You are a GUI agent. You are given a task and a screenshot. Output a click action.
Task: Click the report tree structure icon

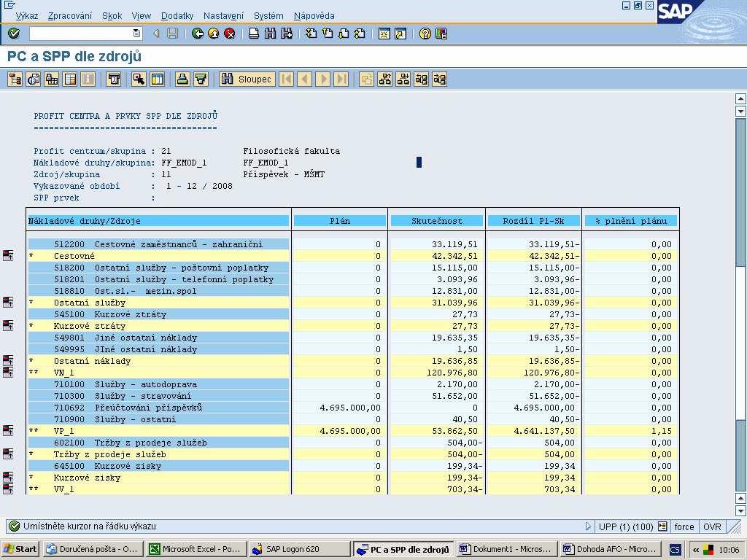(x=15, y=79)
